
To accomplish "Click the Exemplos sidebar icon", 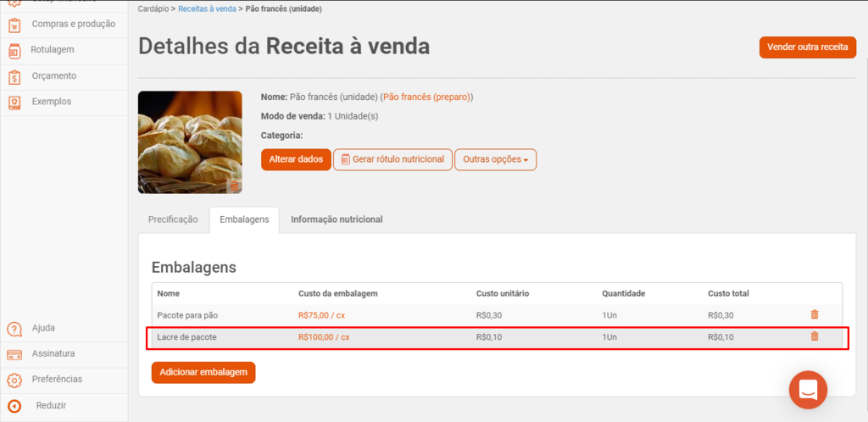I will [x=15, y=103].
